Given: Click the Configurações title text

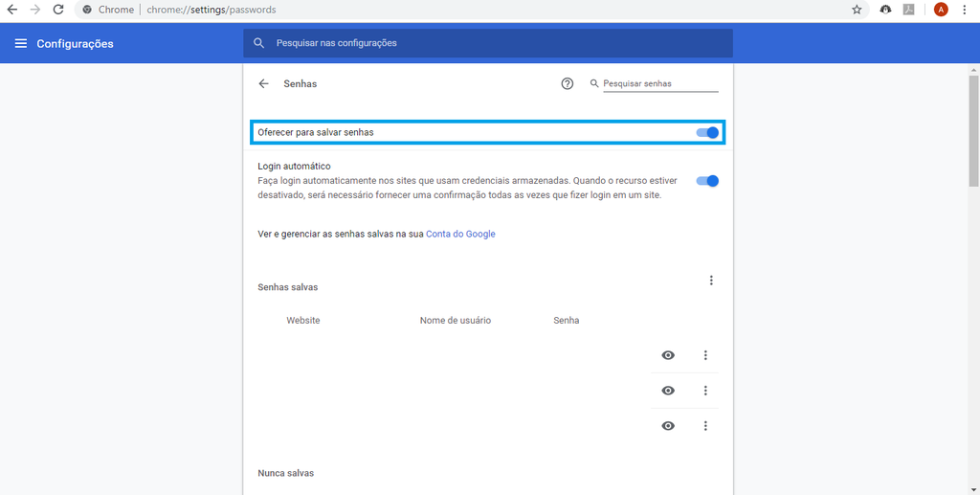Looking at the screenshot, I should (75, 44).
